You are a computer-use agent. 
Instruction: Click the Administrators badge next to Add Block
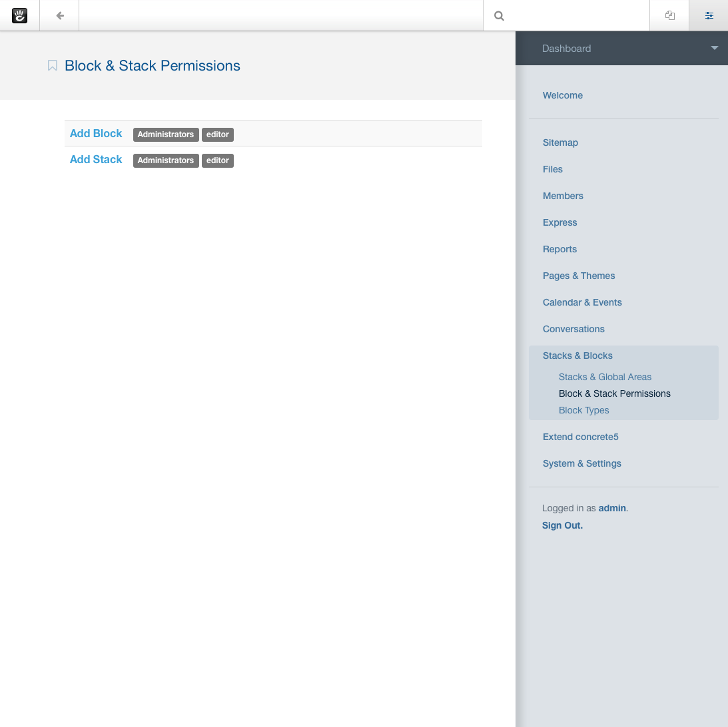coord(165,134)
